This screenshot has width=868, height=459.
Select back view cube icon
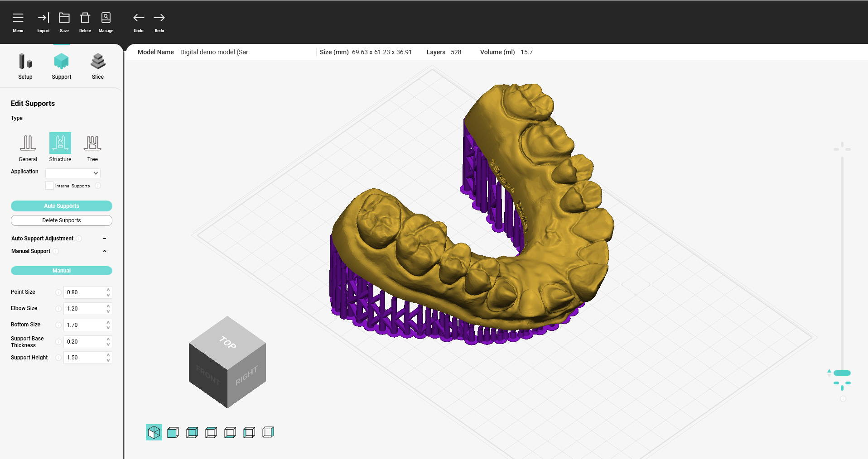(x=192, y=432)
